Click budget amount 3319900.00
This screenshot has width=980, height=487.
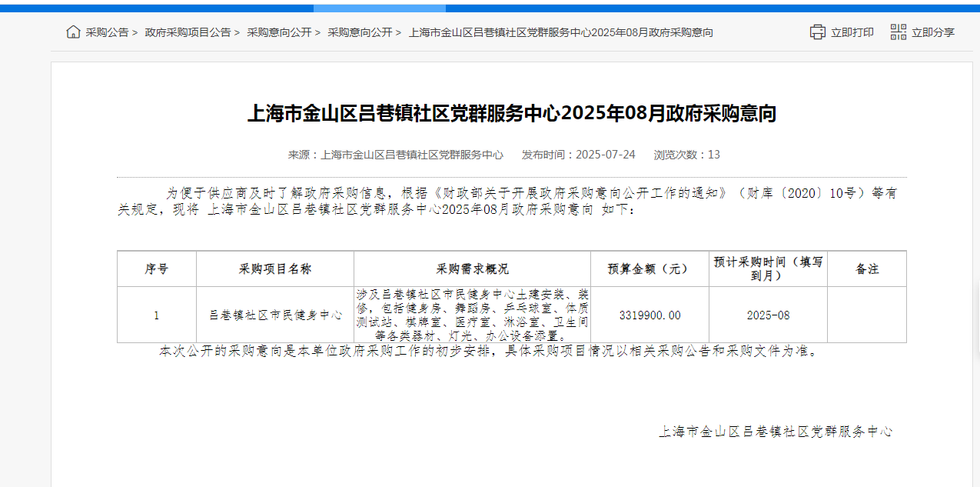[650, 315]
